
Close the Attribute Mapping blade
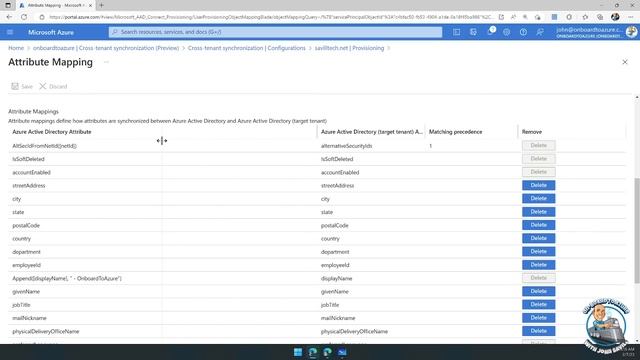(624, 62)
